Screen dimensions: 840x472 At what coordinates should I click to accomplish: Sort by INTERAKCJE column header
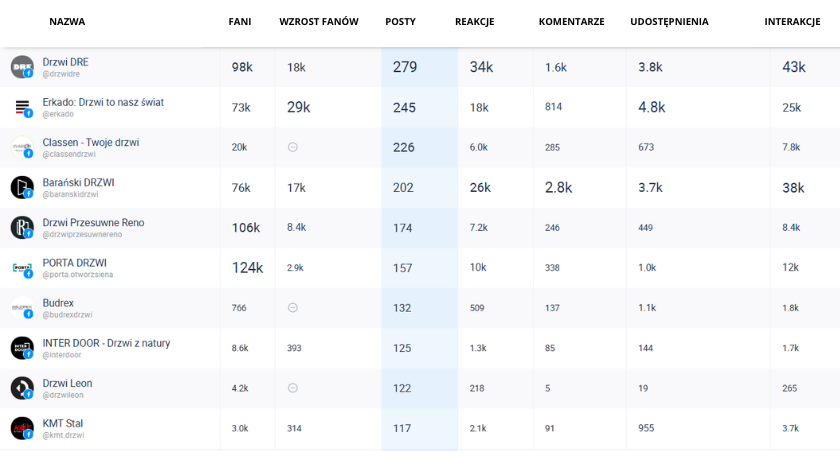tap(792, 21)
